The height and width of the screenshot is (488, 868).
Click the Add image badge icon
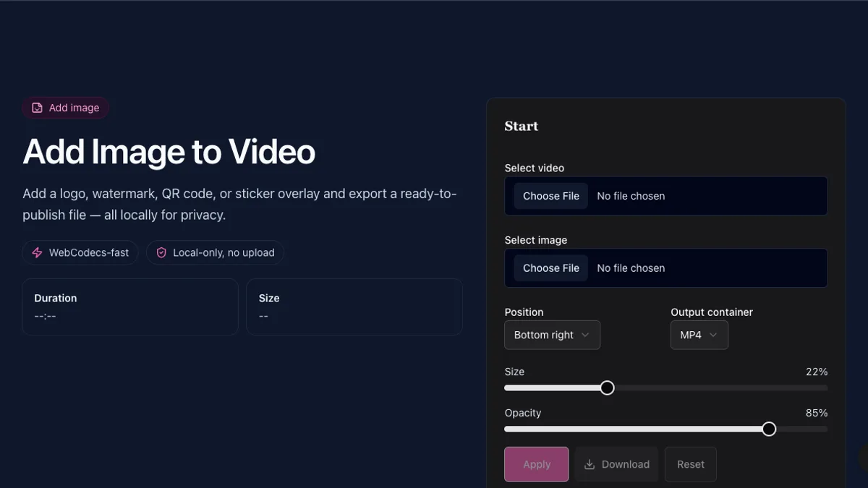(x=37, y=108)
